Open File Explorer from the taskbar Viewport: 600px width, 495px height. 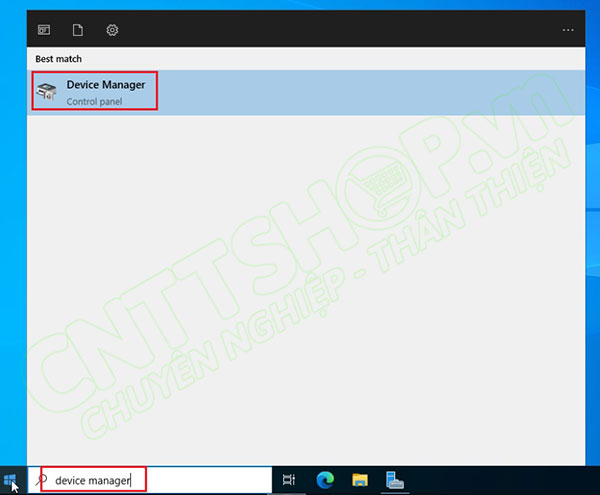pyautogui.click(x=360, y=480)
